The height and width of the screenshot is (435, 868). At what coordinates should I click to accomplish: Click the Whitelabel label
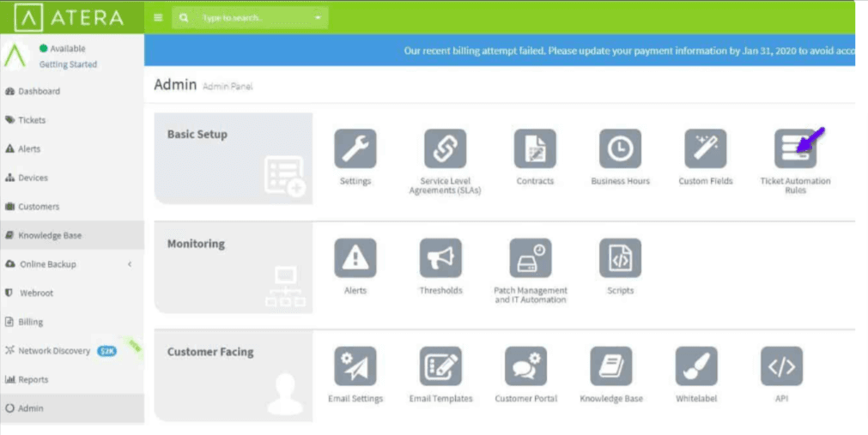[x=696, y=398]
